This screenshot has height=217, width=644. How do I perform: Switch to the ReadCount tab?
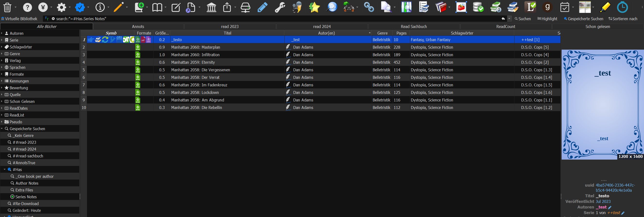(506, 27)
